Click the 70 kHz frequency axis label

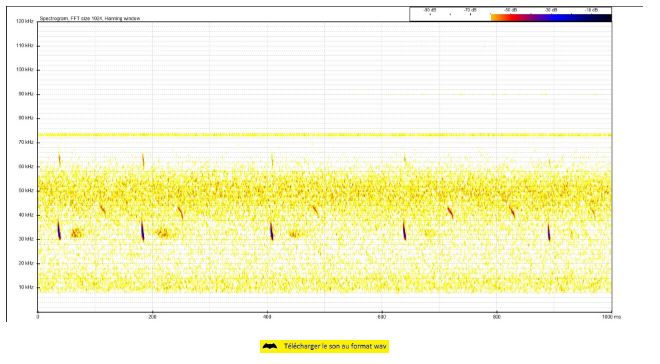click(26, 142)
